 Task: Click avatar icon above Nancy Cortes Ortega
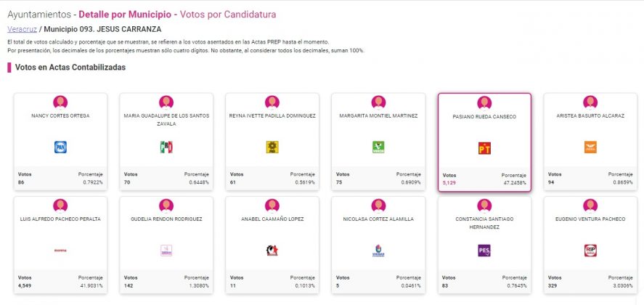click(x=60, y=102)
